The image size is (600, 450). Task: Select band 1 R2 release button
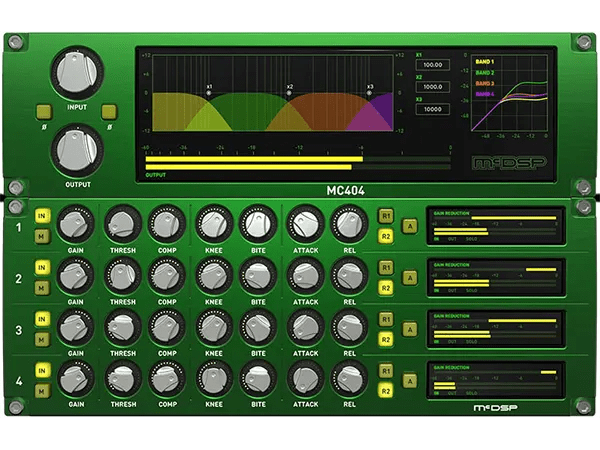pyautogui.click(x=386, y=236)
